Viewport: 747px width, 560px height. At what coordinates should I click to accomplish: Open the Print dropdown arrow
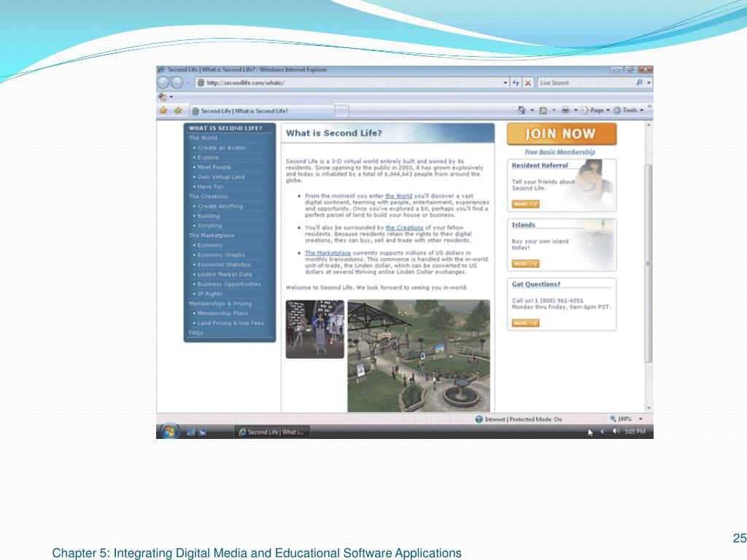[576, 111]
